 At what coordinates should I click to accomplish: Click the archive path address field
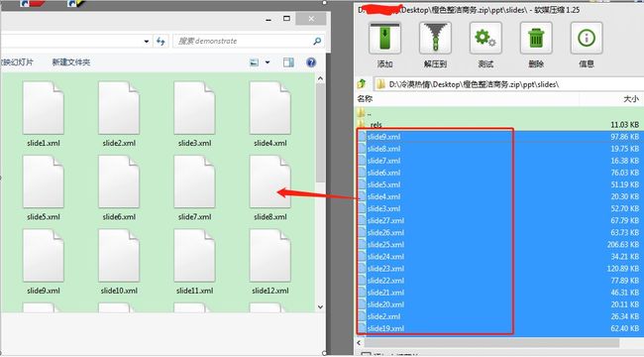[509, 84]
